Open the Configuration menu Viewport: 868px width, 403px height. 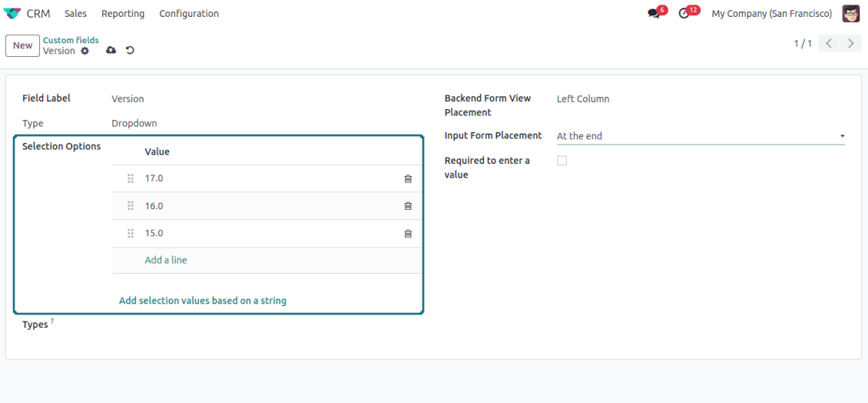click(189, 14)
